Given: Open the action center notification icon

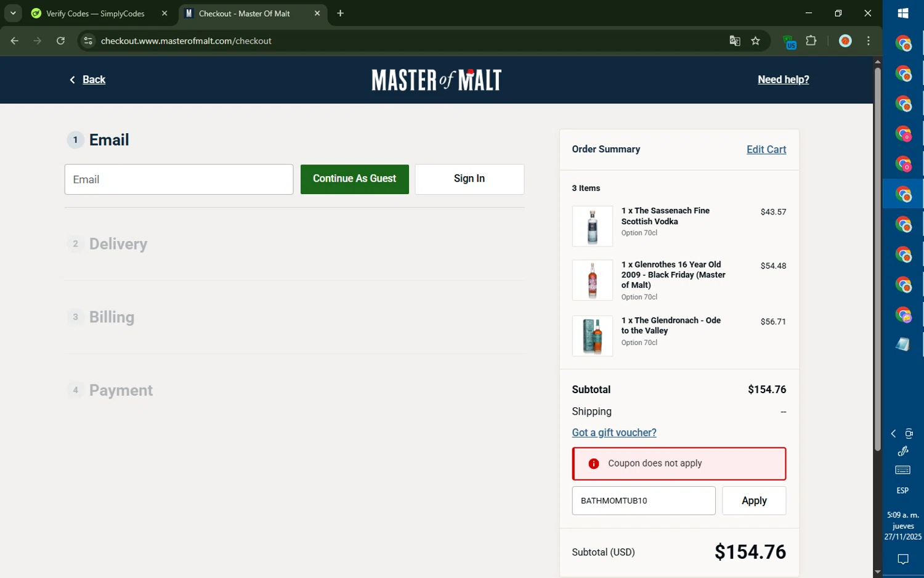Looking at the screenshot, I should [x=903, y=560].
